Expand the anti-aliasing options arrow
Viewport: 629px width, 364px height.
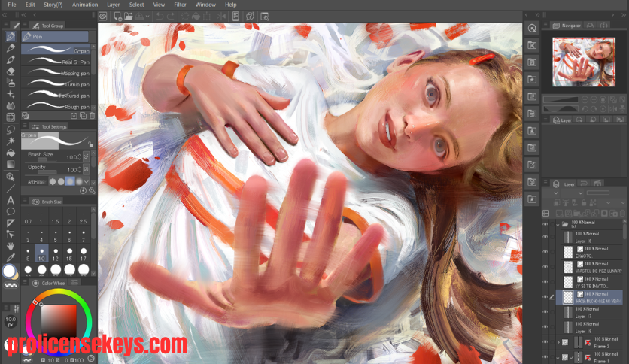tap(87, 181)
